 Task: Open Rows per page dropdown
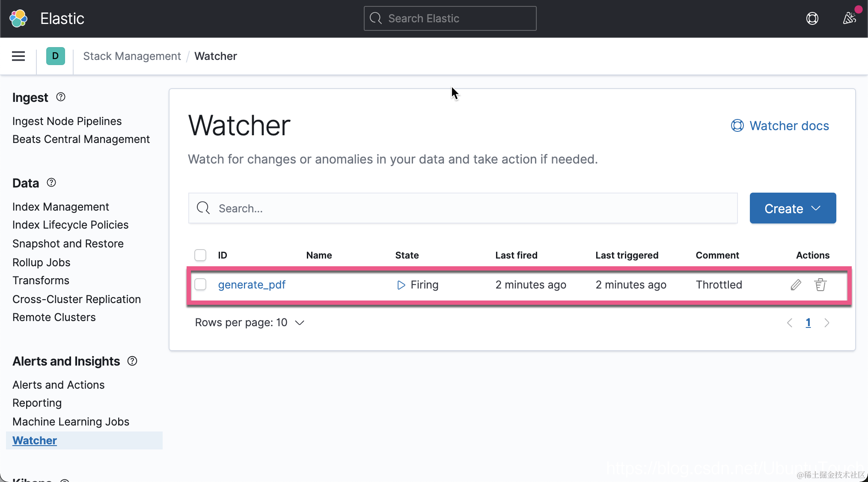coord(250,322)
